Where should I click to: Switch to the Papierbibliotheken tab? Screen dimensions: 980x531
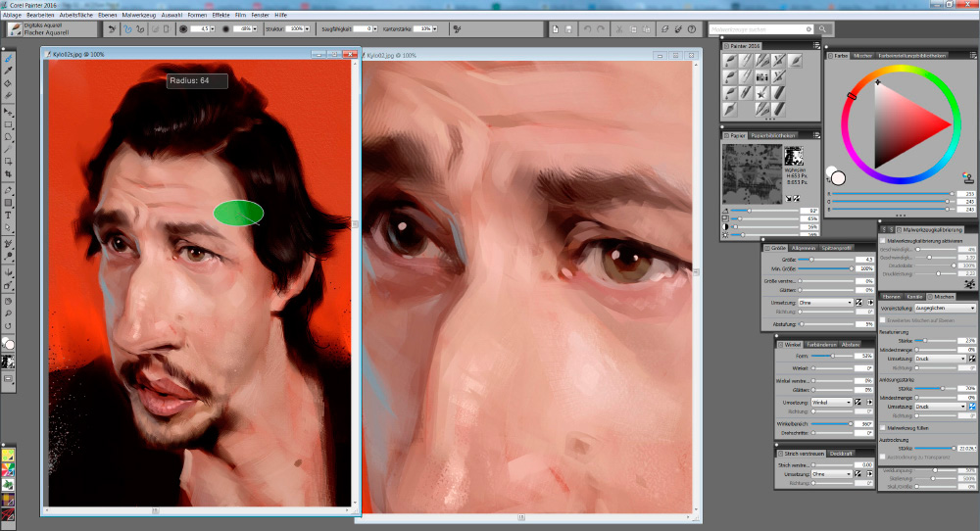(774, 135)
